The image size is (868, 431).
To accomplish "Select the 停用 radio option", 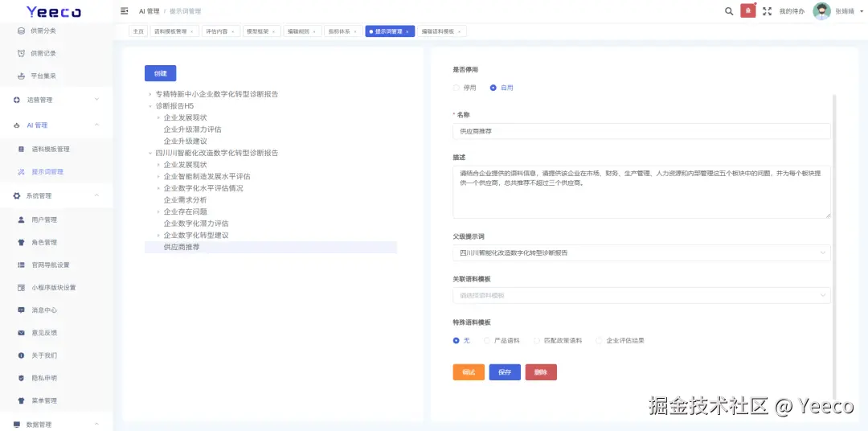I will point(457,88).
